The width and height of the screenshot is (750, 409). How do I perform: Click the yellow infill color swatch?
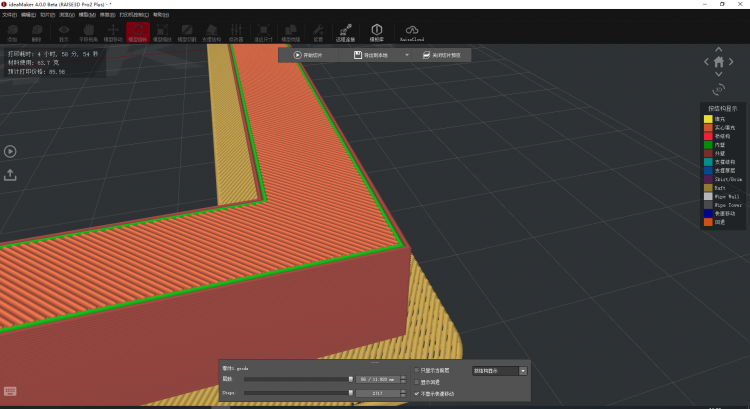click(708, 119)
